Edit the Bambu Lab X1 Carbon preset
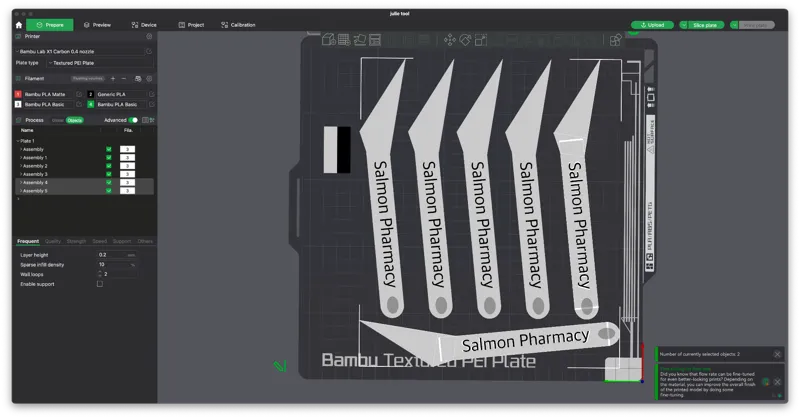Screen dimensions: 800x418 [149, 52]
